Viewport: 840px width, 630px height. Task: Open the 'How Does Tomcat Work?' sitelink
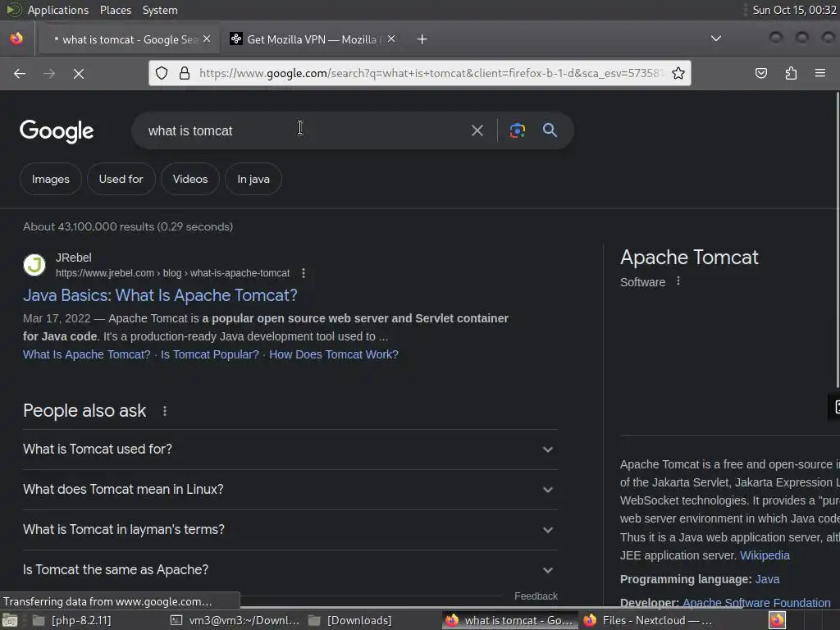pos(334,354)
